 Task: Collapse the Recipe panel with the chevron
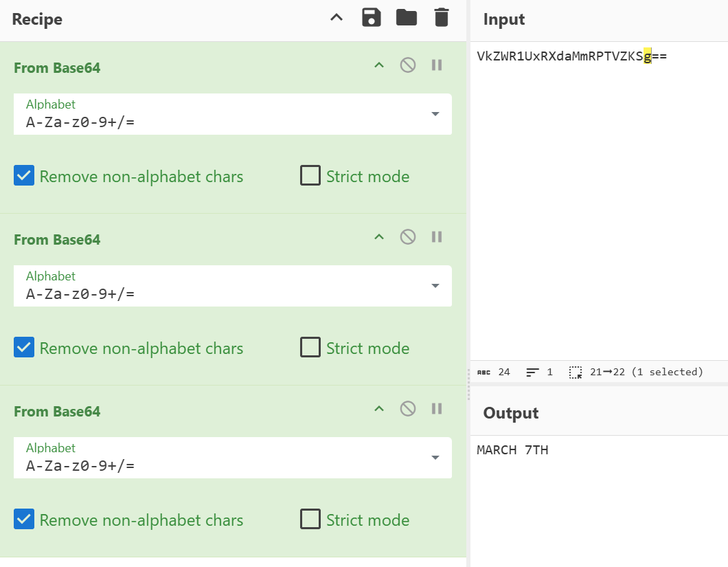(336, 18)
